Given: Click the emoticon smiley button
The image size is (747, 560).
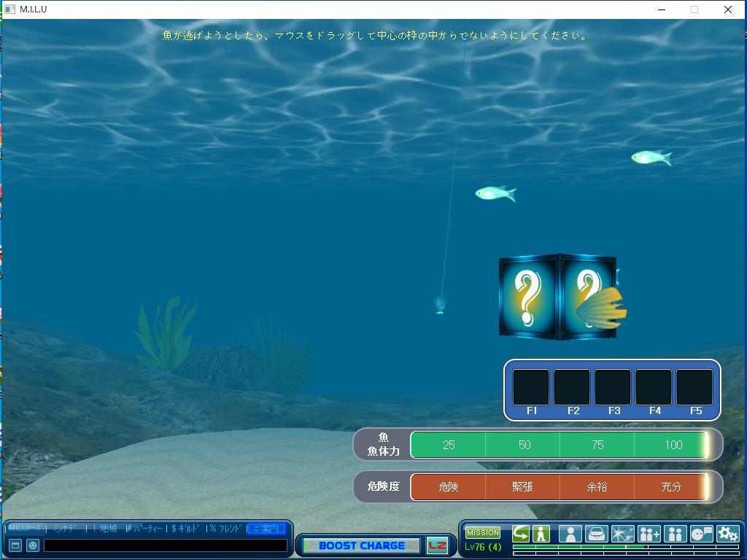Looking at the screenshot, I should [33, 545].
